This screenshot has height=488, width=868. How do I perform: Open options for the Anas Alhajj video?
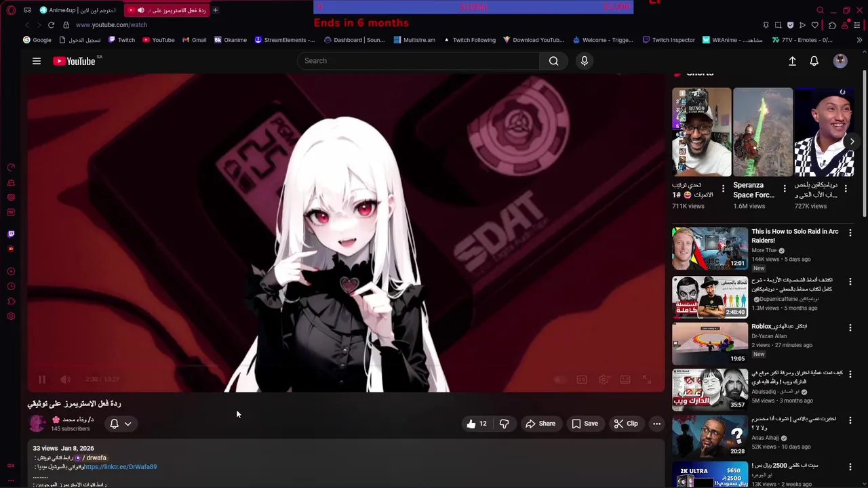850,420
